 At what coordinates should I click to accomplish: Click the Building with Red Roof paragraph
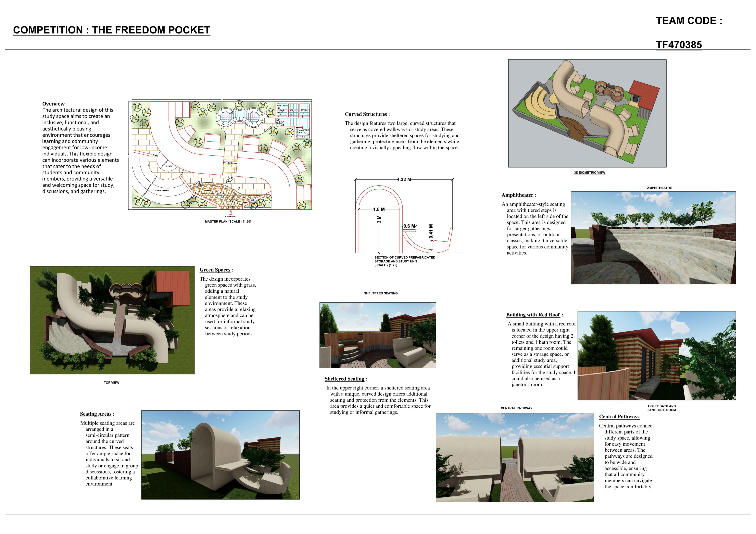(542, 354)
